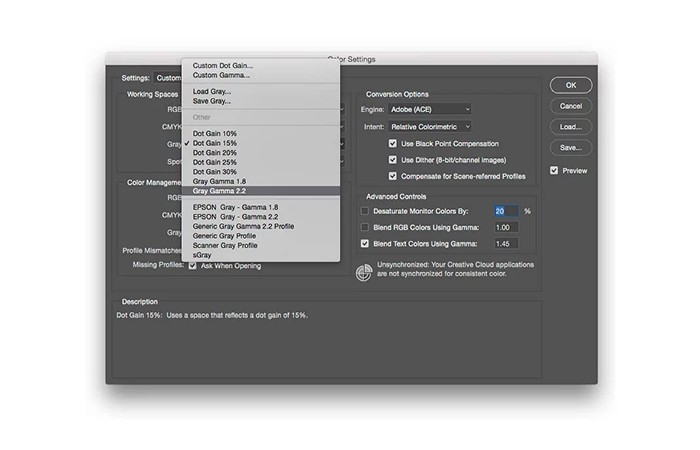Click the Cancel button
700x450 pixels.
pyautogui.click(x=571, y=106)
